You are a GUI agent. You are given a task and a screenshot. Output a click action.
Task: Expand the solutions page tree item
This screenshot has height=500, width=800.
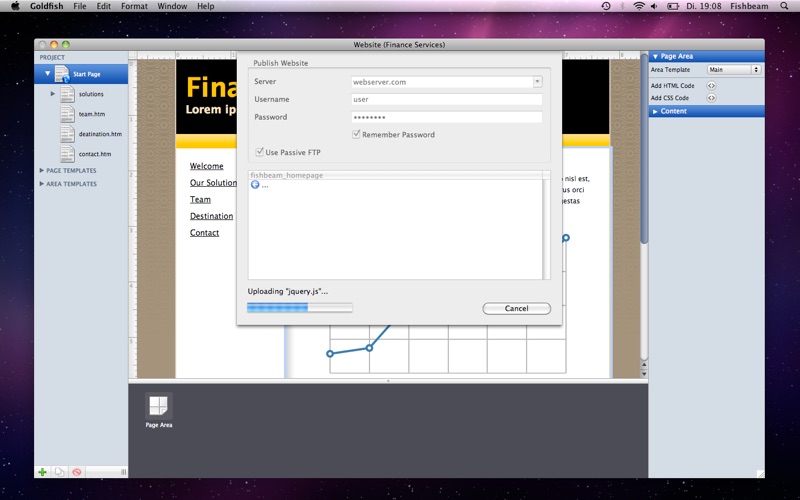[53, 94]
